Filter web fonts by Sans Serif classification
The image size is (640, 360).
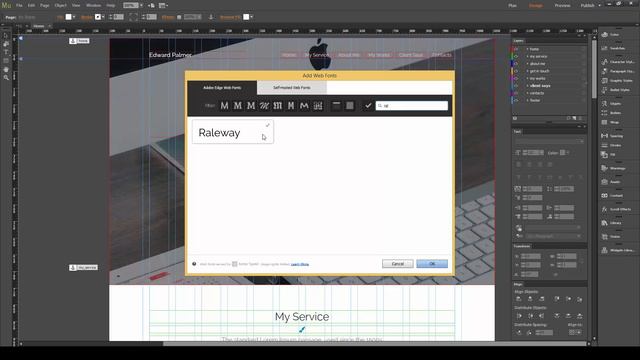point(224,106)
